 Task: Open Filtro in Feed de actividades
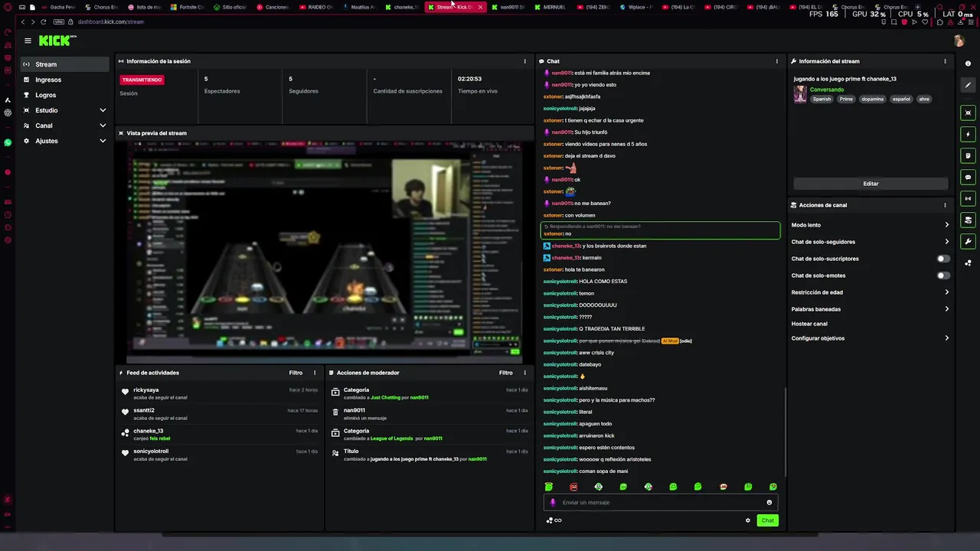tap(296, 373)
